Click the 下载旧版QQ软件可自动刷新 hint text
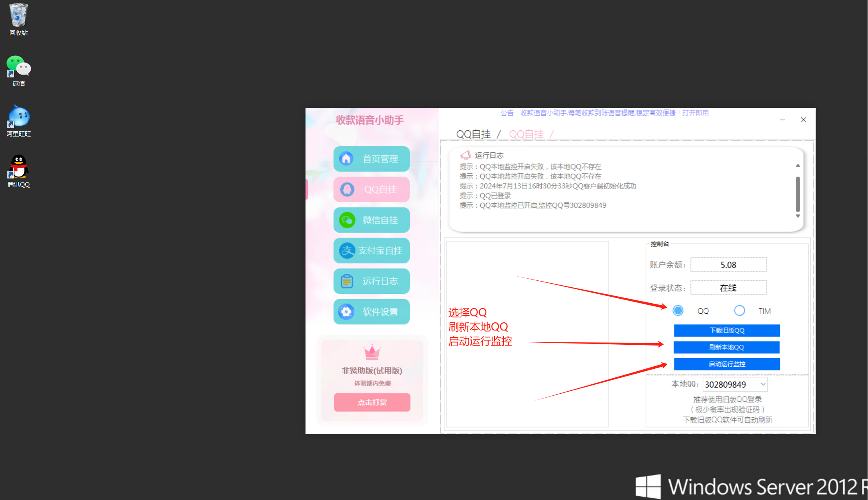This screenshot has width=868, height=500. [727, 420]
